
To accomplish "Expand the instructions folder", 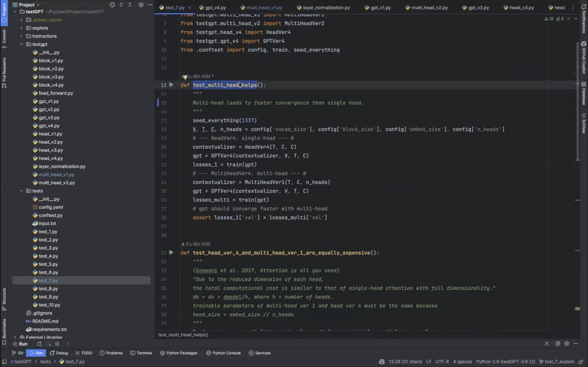I will (21, 36).
